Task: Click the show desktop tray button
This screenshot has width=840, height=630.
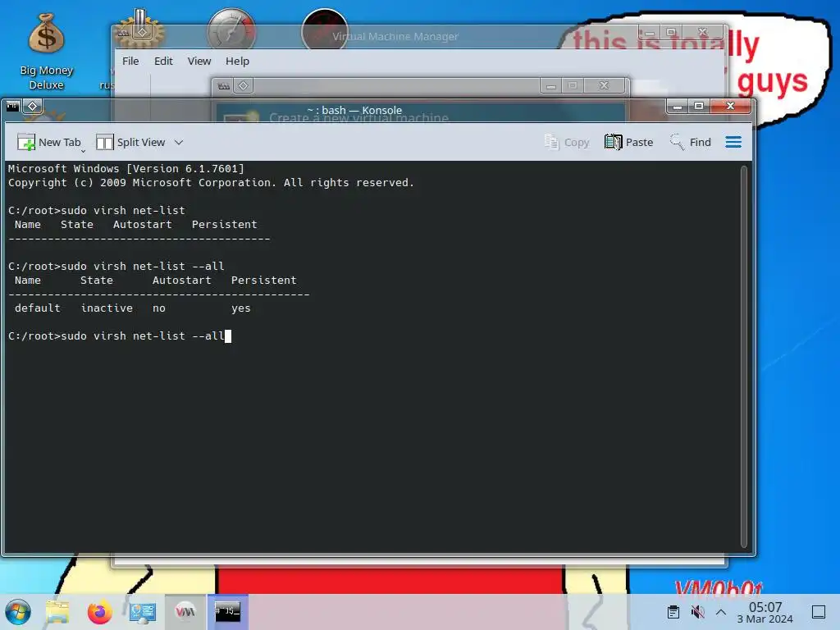Action: (819, 612)
